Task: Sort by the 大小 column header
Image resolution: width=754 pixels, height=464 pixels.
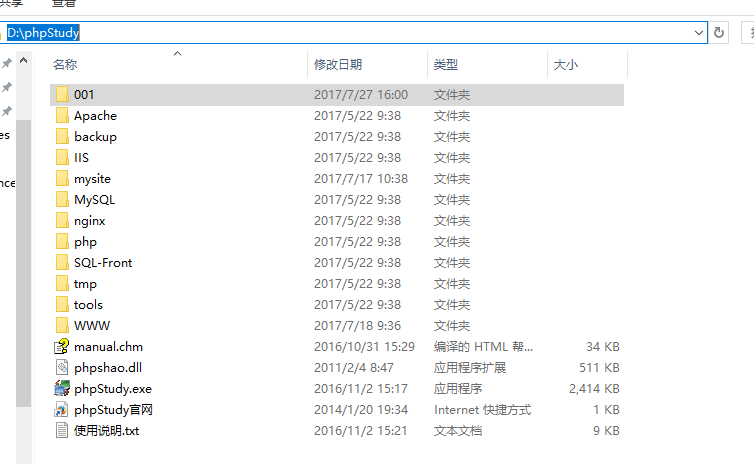Action: (x=566, y=64)
